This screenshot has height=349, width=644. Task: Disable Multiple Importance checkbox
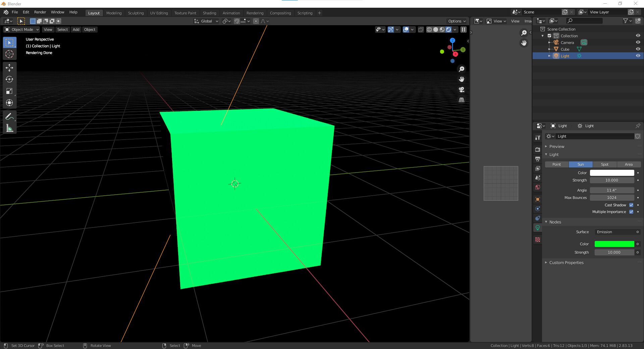click(x=631, y=212)
